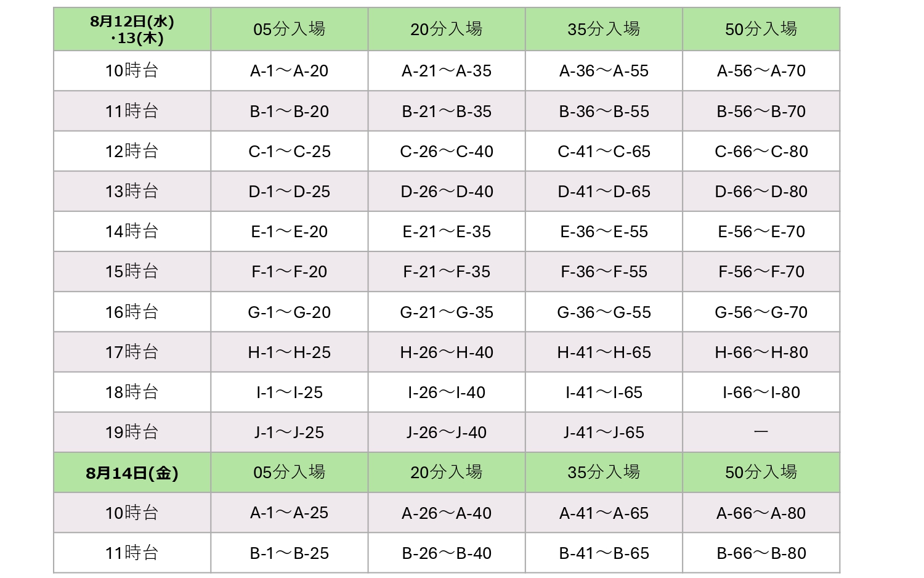Click cell E-21～E-35
Screen dimensions: 924x578
[x=447, y=231]
